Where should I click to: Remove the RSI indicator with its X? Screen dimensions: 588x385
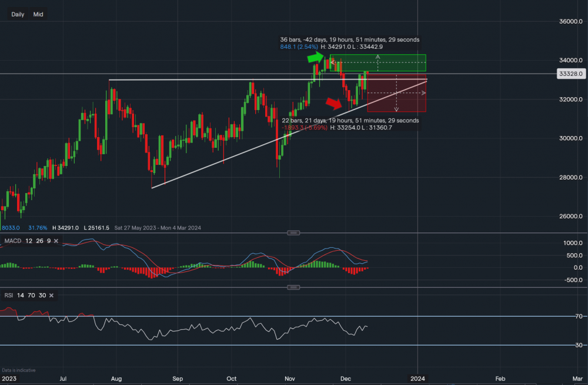pos(51,295)
